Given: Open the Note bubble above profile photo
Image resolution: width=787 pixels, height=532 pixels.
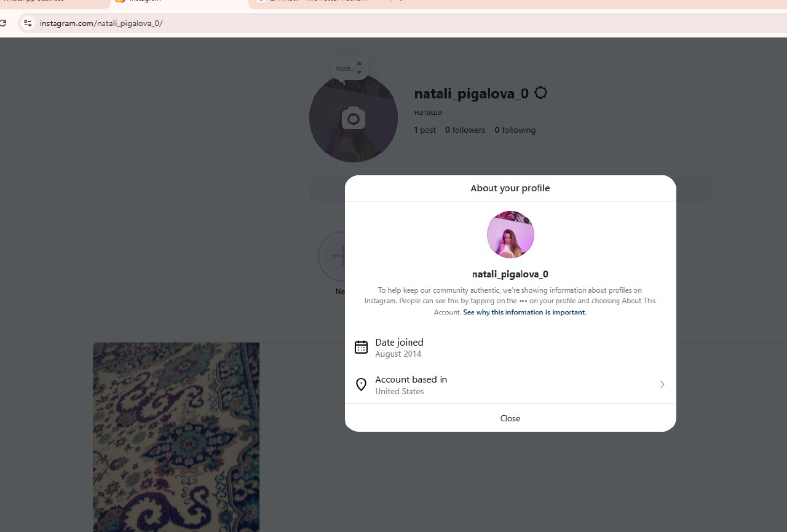Looking at the screenshot, I should click(349, 68).
